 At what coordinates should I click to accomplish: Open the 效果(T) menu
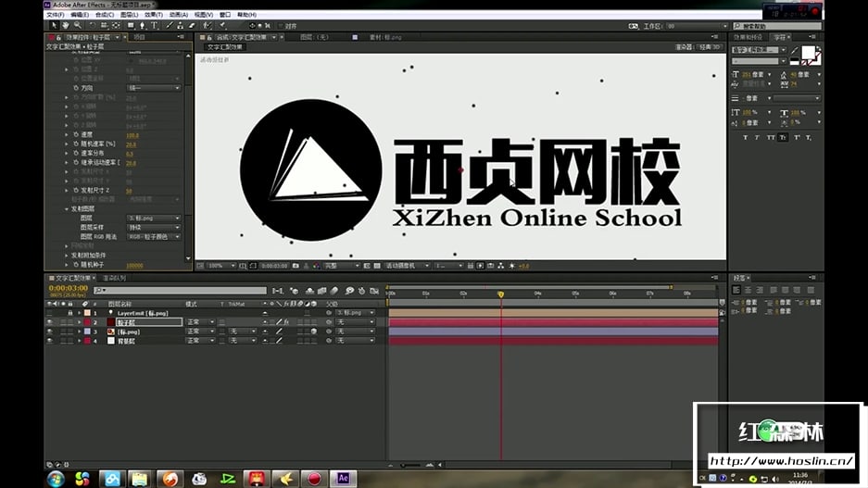pyautogui.click(x=154, y=15)
